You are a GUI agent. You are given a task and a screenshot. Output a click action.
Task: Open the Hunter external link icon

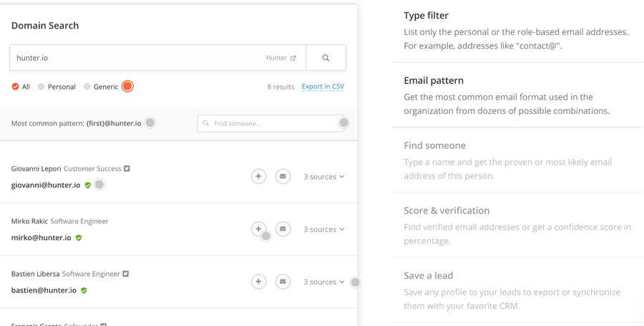293,58
